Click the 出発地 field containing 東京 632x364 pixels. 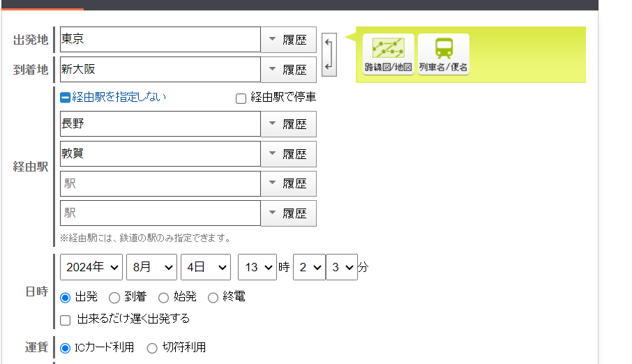click(x=160, y=40)
